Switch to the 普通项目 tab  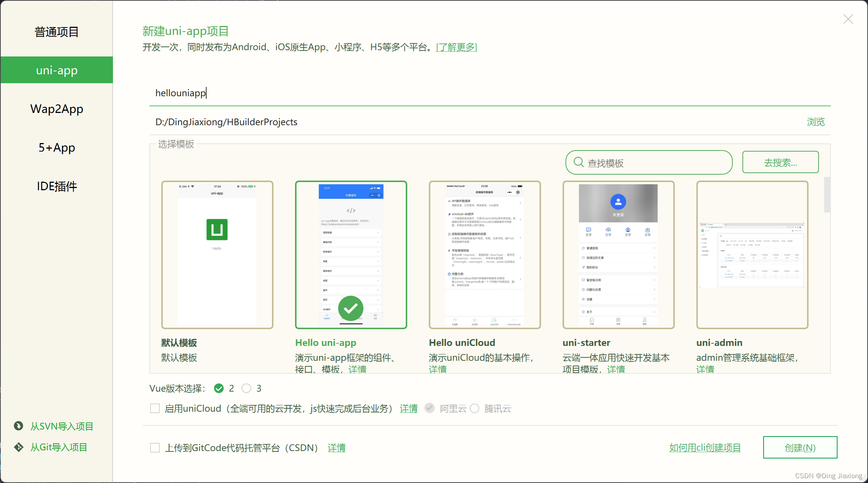tap(56, 32)
